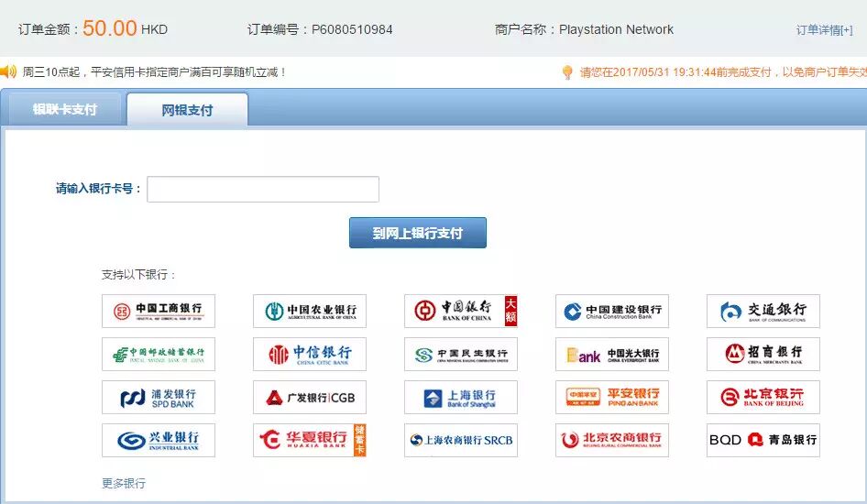
Task: Select Beijing Rural Commercial Bank 北京农商银行
Action: (x=612, y=441)
